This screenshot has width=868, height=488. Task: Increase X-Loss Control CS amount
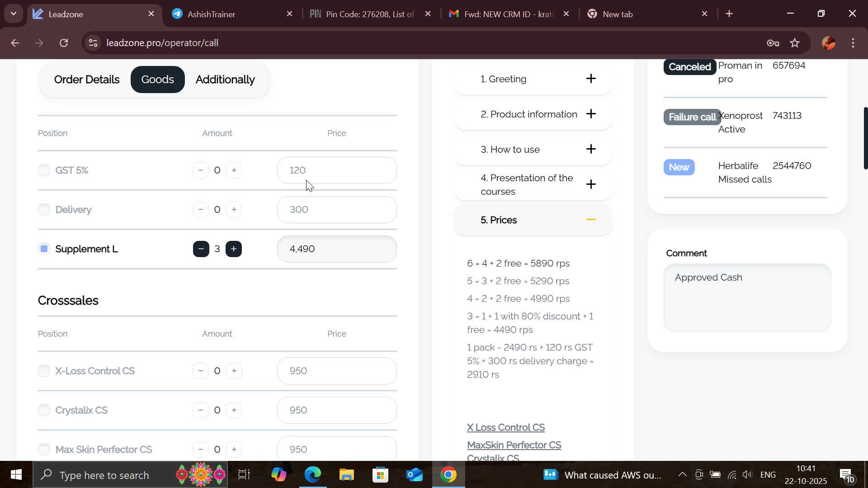(x=234, y=371)
